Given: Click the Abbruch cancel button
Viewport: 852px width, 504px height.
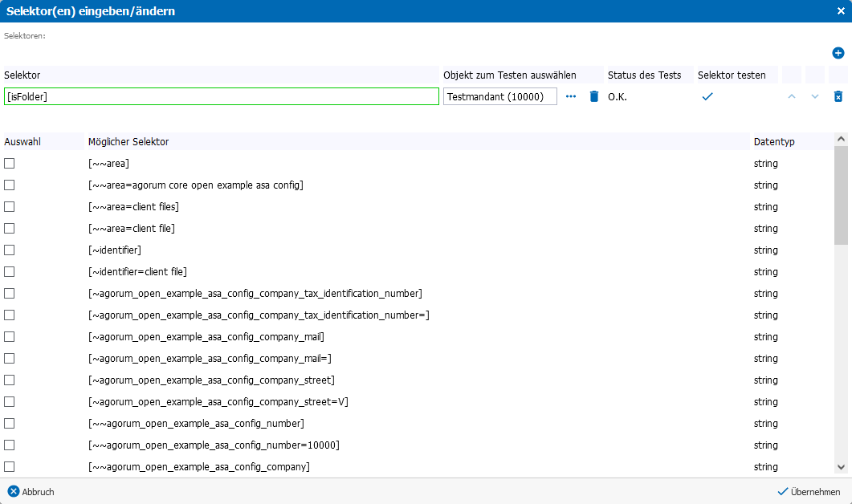Looking at the screenshot, I should [31, 491].
